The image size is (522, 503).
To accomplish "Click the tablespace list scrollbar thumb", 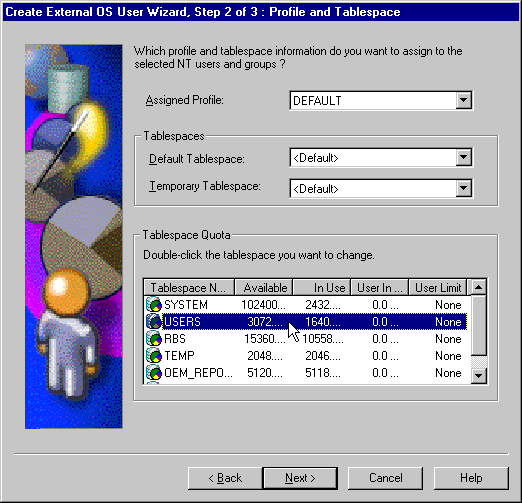I will [479, 325].
